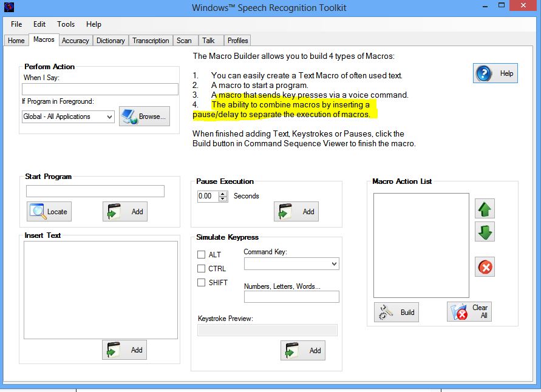Minimize the Speech Recognition Toolkit window
Viewport: 541px width, 392px height.
point(485,6)
